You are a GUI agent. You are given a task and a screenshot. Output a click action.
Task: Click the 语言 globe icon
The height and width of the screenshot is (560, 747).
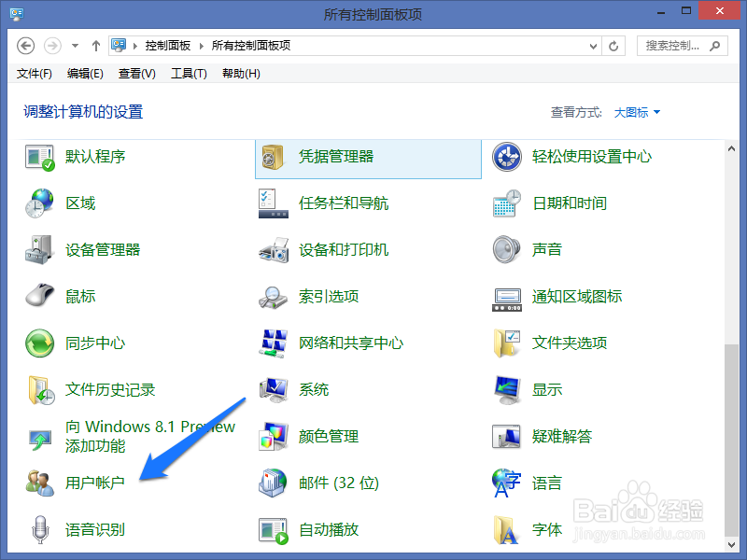coord(506,483)
